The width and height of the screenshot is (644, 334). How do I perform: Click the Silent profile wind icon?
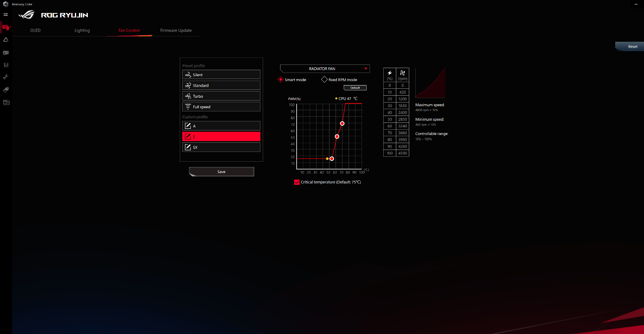[x=188, y=75]
